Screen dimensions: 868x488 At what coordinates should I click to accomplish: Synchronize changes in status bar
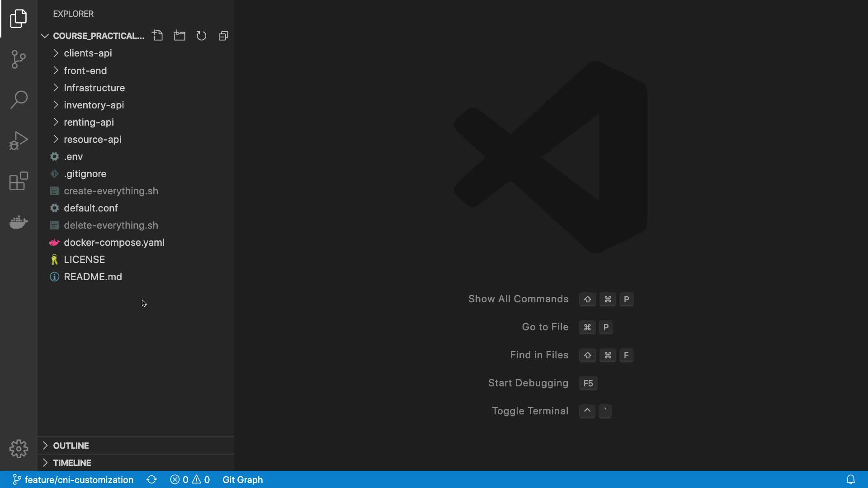[x=151, y=479]
